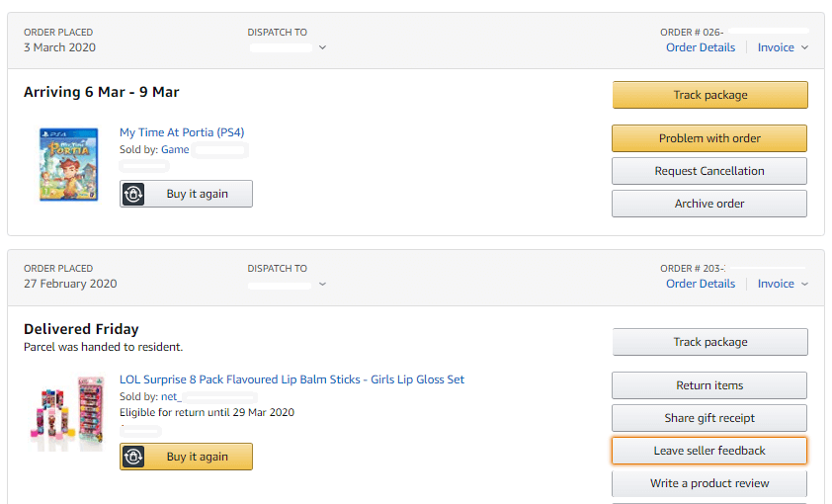Click Share gift receipt button
832x504 pixels.
coord(709,418)
